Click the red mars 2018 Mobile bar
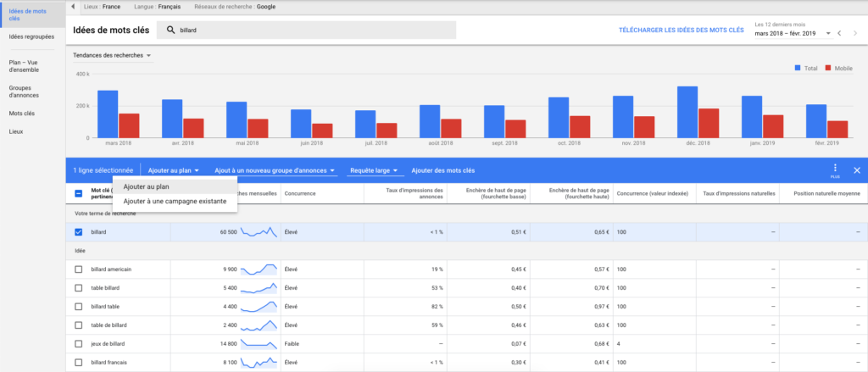This screenshot has height=372, width=868. [129, 125]
